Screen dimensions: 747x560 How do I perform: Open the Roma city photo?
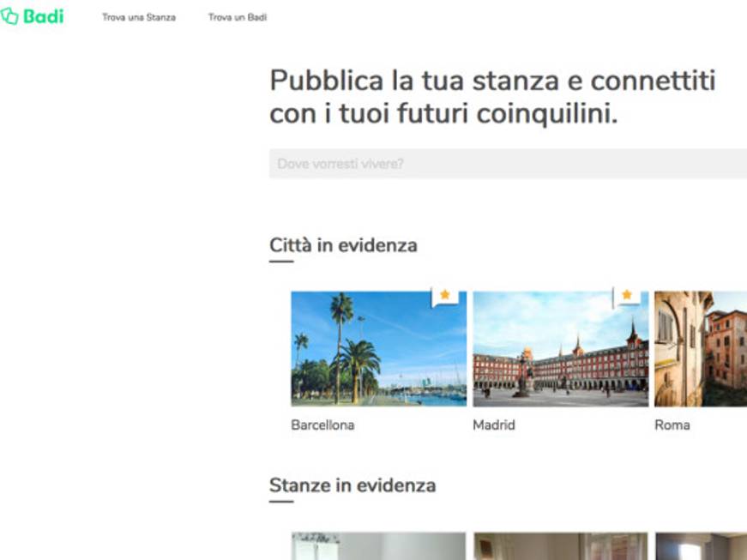(x=701, y=348)
